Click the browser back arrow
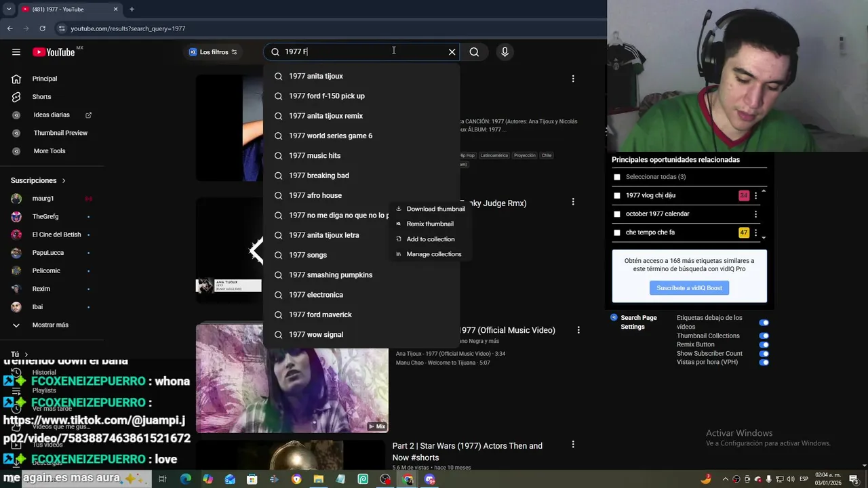868x488 pixels. (x=10, y=28)
